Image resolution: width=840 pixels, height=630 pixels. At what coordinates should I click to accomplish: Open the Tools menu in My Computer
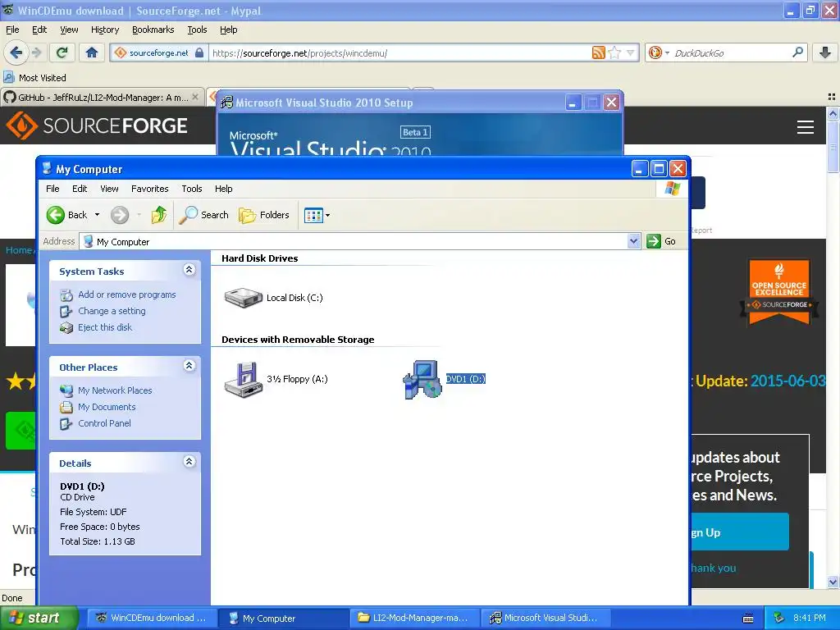[191, 189]
